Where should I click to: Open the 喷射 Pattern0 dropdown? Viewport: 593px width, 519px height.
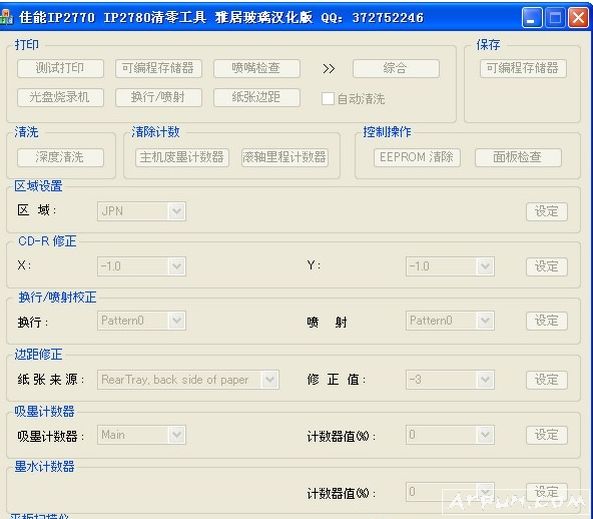450,321
